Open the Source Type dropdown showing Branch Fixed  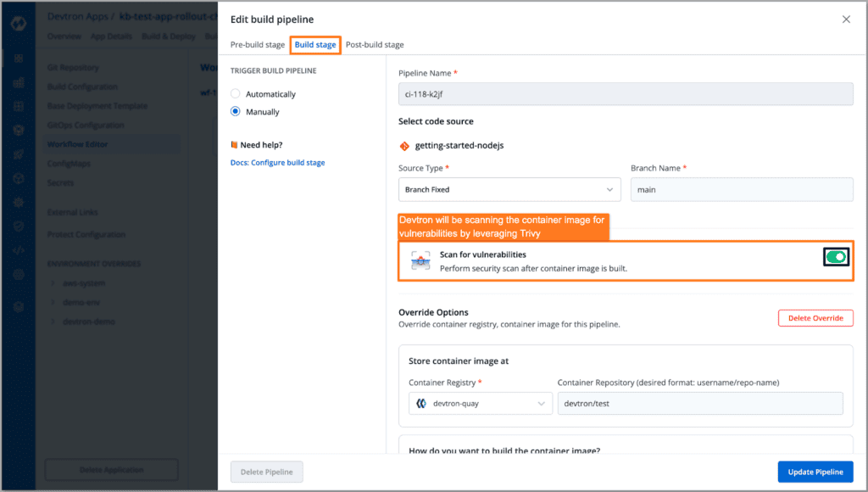pyautogui.click(x=509, y=189)
